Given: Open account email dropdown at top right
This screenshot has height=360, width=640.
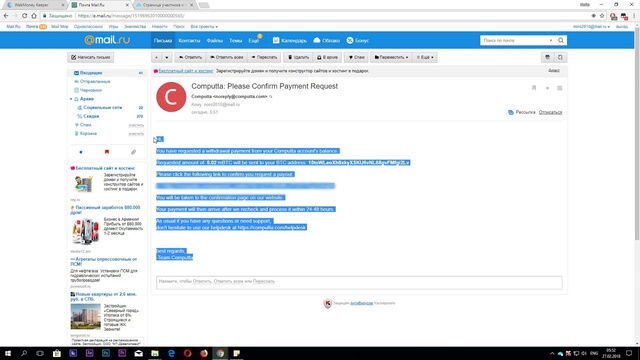Looking at the screenshot, I should click(591, 27).
